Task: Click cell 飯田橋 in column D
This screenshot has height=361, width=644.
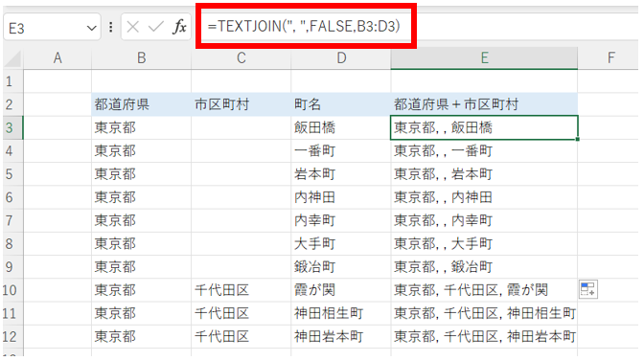Action: (x=341, y=127)
